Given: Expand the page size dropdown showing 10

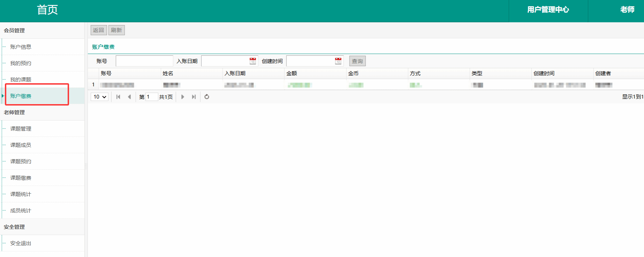Looking at the screenshot, I should pos(100,97).
